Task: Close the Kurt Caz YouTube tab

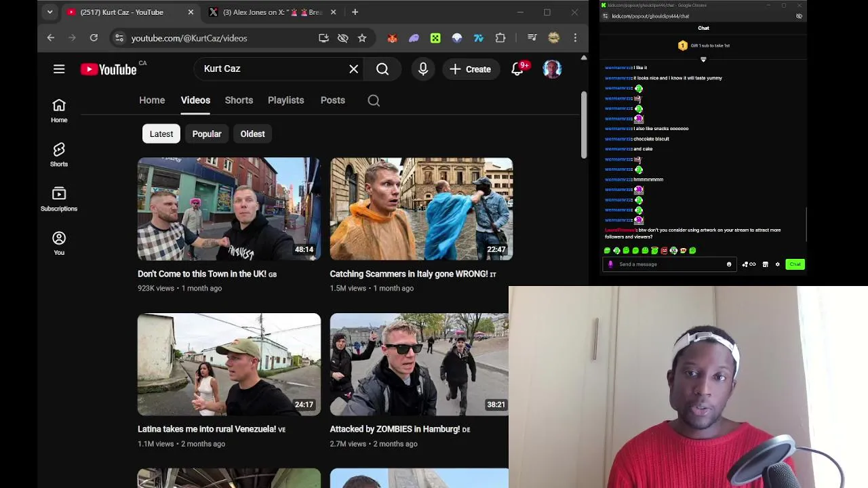Action: point(191,12)
